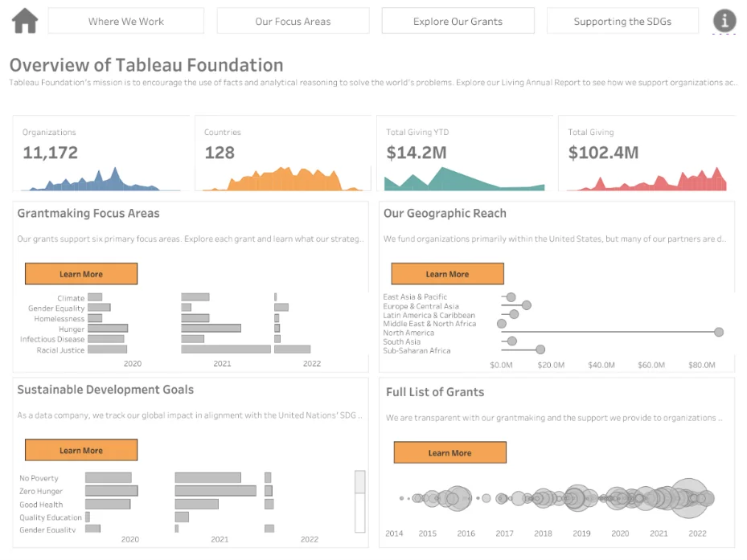This screenshot has width=747, height=560.
Task: Click the $80.0M axis label
Action: [701, 365]
